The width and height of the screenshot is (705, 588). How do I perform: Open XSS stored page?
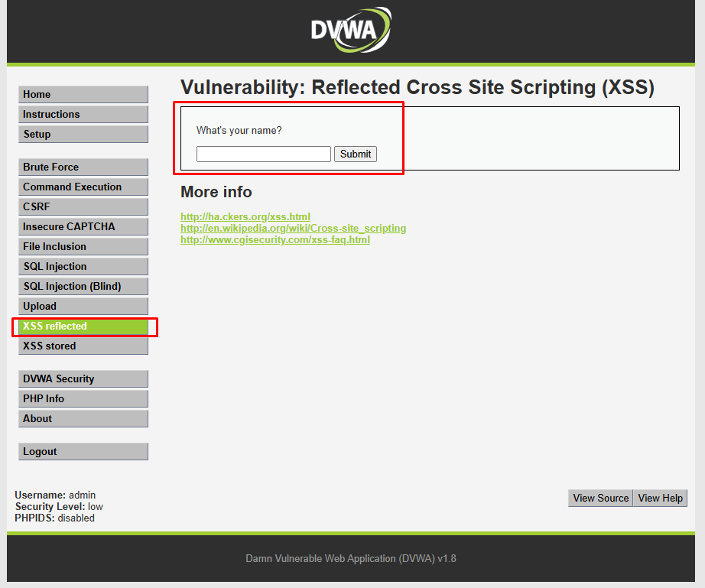(x=83, y=346)
